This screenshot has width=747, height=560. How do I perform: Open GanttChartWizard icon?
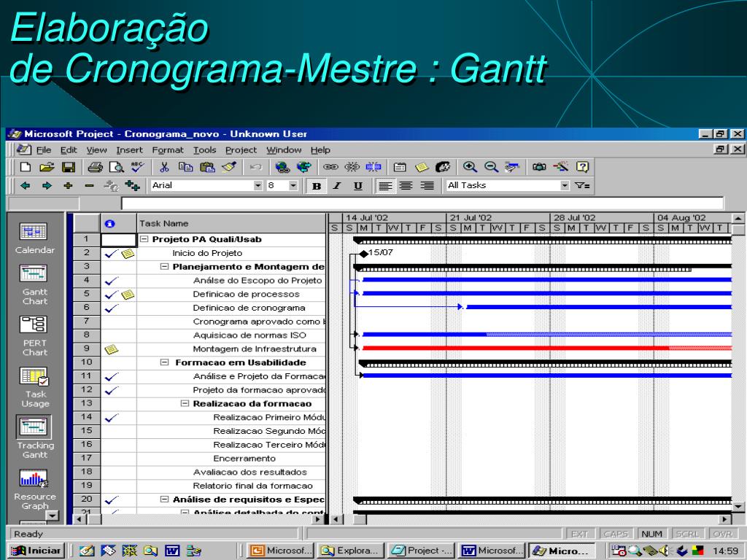(x=561, y=167)
